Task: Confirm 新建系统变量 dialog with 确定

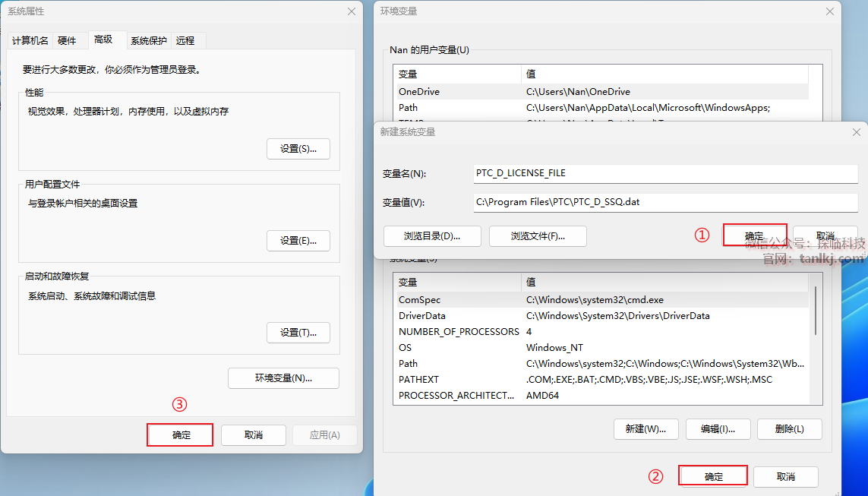Action: 755,235
